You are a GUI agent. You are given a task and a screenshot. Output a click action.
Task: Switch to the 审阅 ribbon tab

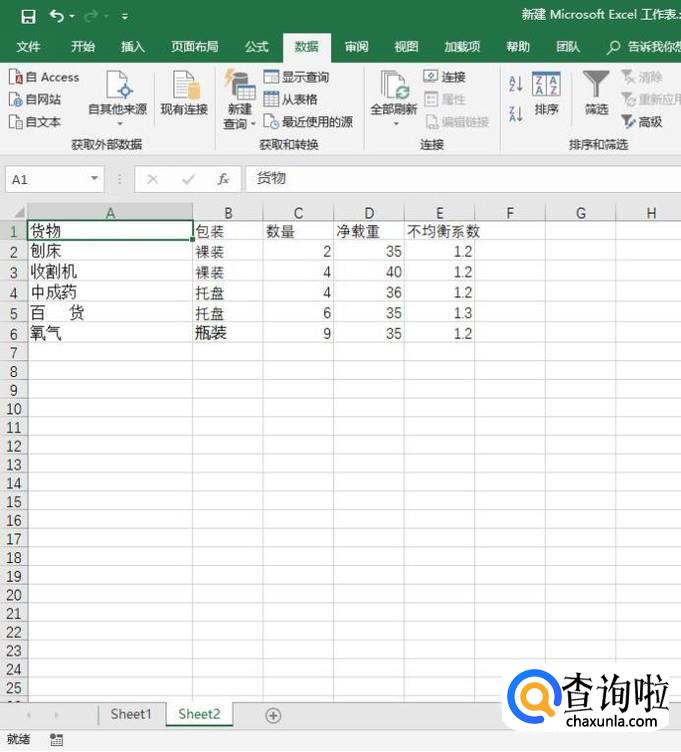(356, 47)
